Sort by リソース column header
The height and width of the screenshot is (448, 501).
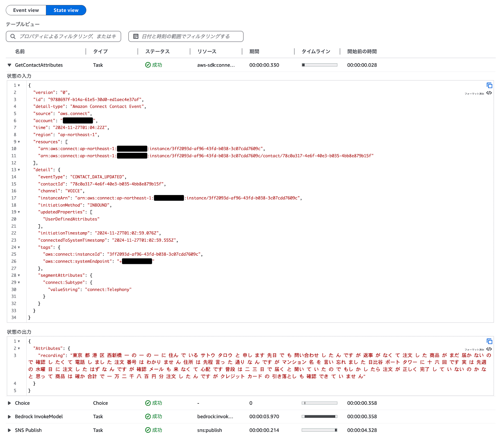coord(207,52)
